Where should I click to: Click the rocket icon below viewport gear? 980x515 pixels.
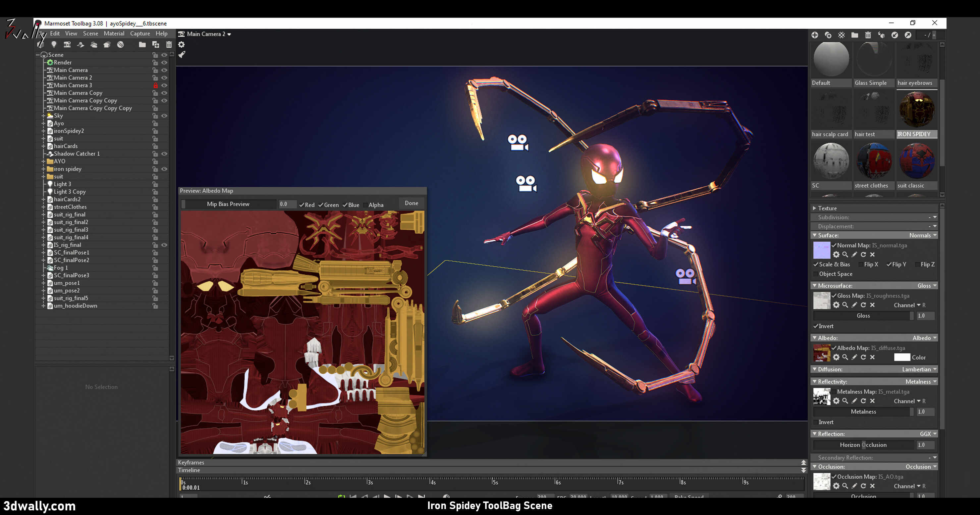(x=182, y=55)
